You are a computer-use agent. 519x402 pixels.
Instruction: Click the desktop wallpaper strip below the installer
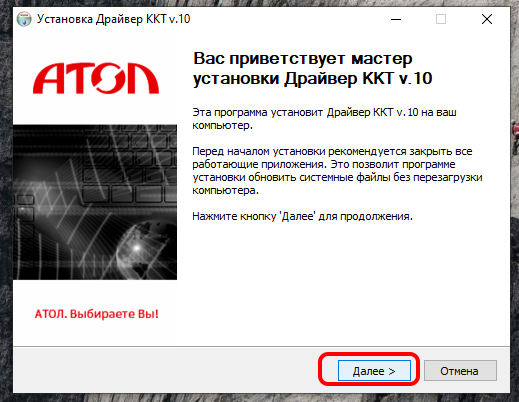[x=260, y=398]
